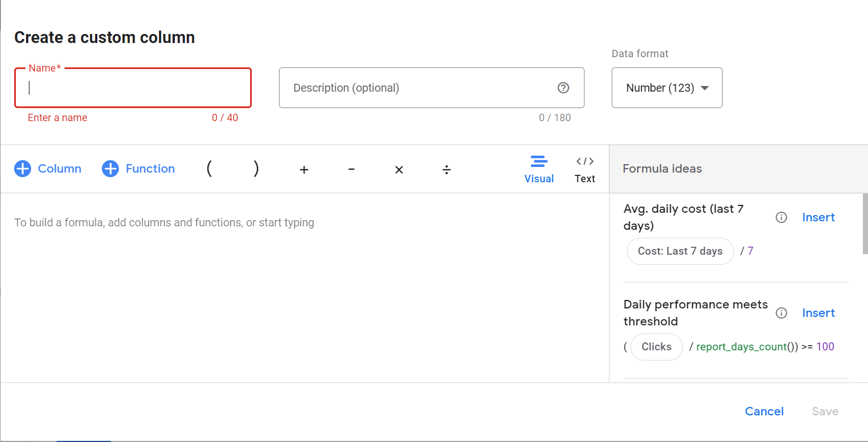
Task: Click the Description optional text field
Action: (419, 88)
